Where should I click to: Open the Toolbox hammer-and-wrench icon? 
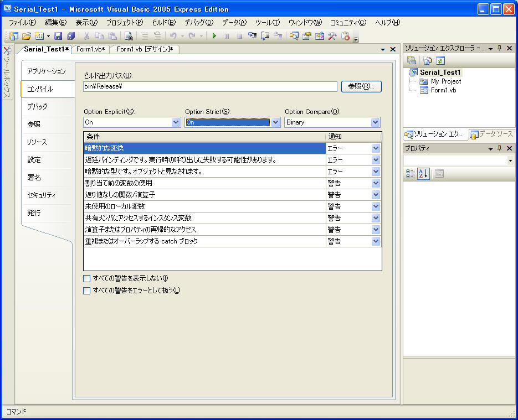(x=332, y=36)
